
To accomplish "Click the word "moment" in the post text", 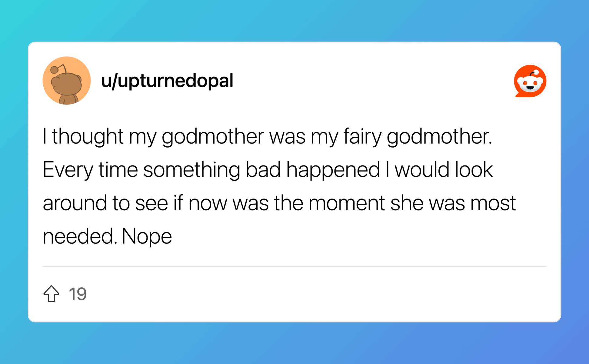I will (x=346, y=203).
